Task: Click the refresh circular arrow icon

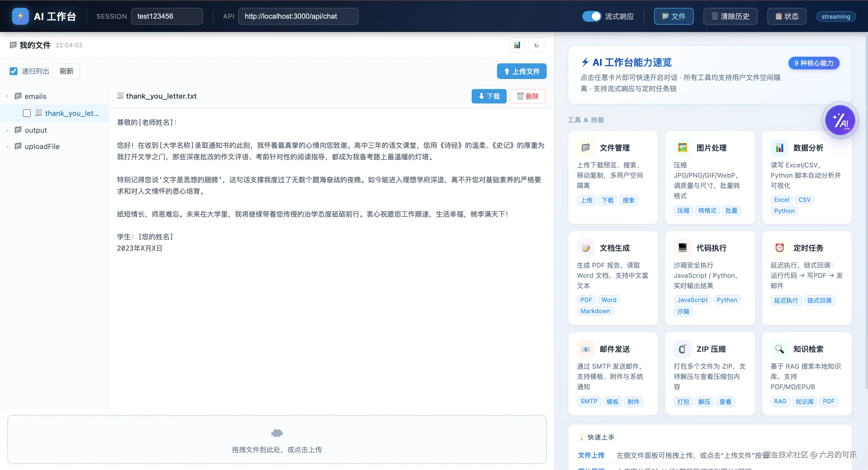Action: coord(537,45)
